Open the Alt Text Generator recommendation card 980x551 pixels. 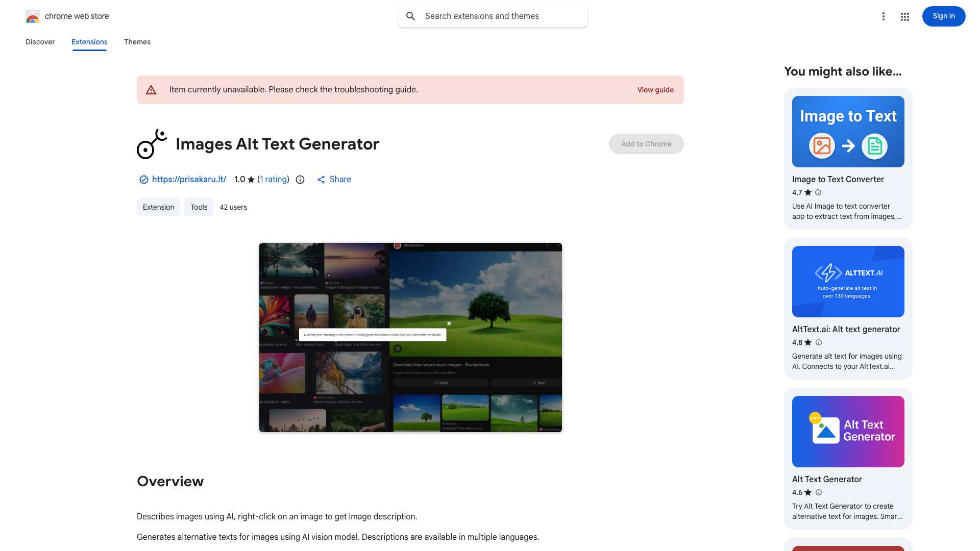click(848, 458)
